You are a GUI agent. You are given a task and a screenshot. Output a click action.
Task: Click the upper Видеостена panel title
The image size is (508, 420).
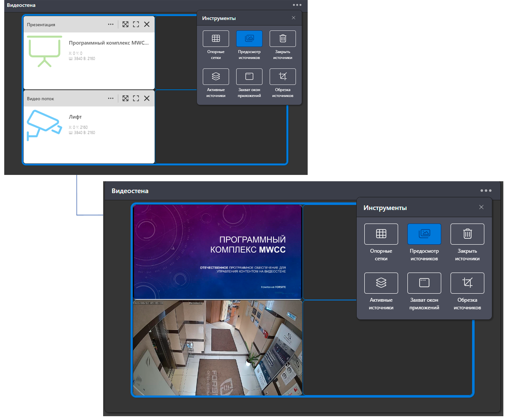pos(22,5)
